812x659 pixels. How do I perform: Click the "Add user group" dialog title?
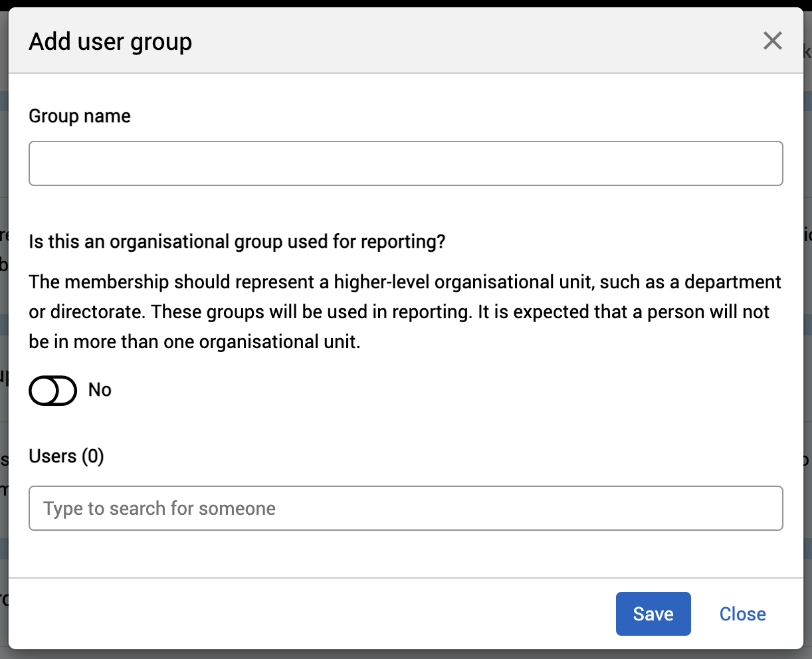coord(110,42)
